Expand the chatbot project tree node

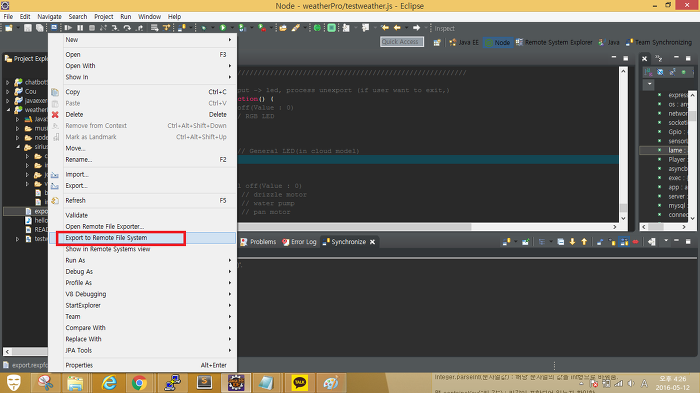[8, 82]
